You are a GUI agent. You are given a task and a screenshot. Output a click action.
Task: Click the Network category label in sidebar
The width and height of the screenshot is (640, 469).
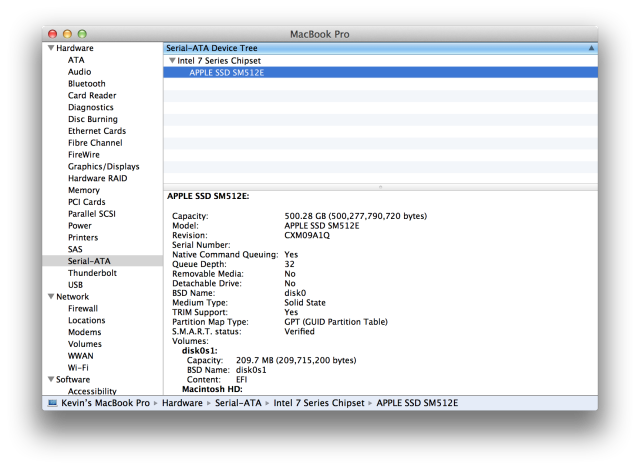[x=73, y=297]
